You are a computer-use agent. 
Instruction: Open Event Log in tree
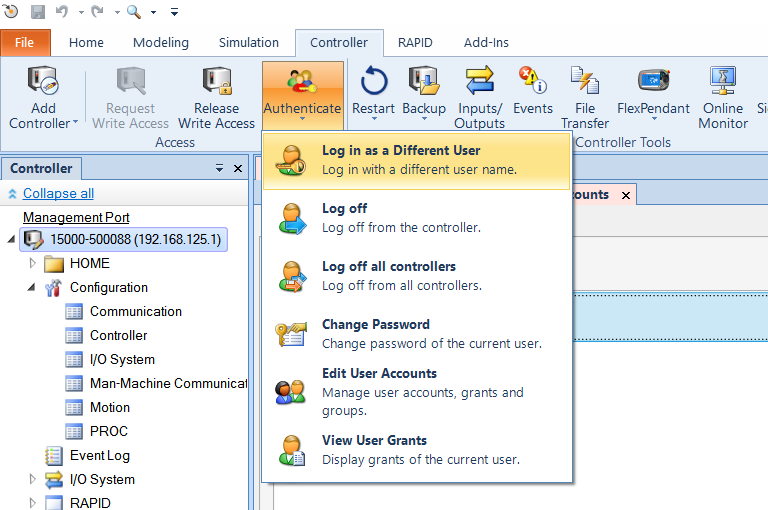click(99, 456)
